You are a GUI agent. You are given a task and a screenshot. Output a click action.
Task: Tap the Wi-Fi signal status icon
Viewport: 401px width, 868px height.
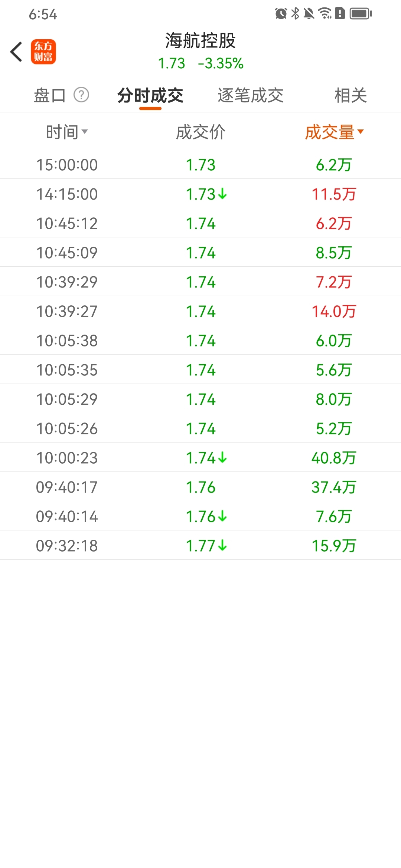325,14
